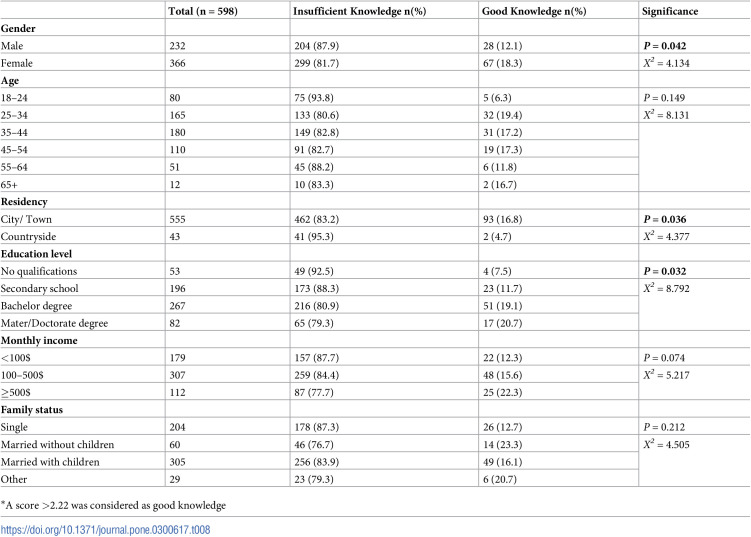Select the footnote about score >2.22
The width and height of the screenshot is (751, 537).
pyautogui.click(x=113, y=505)
